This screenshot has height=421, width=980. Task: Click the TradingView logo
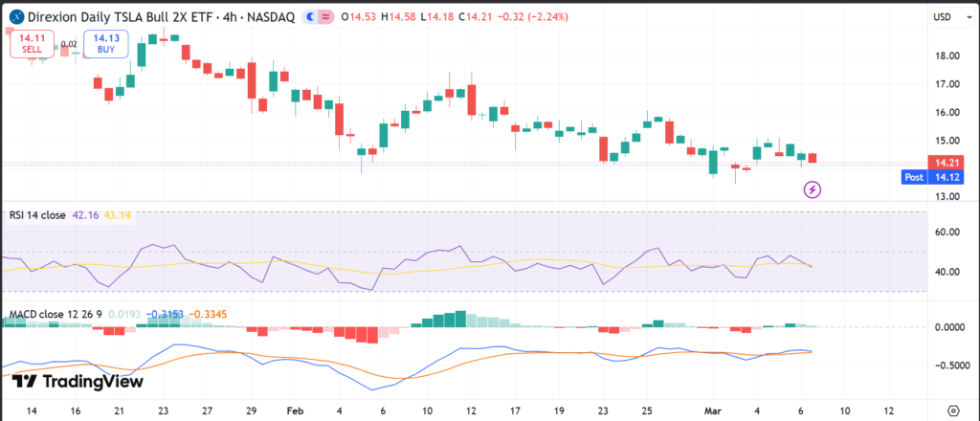78,382
